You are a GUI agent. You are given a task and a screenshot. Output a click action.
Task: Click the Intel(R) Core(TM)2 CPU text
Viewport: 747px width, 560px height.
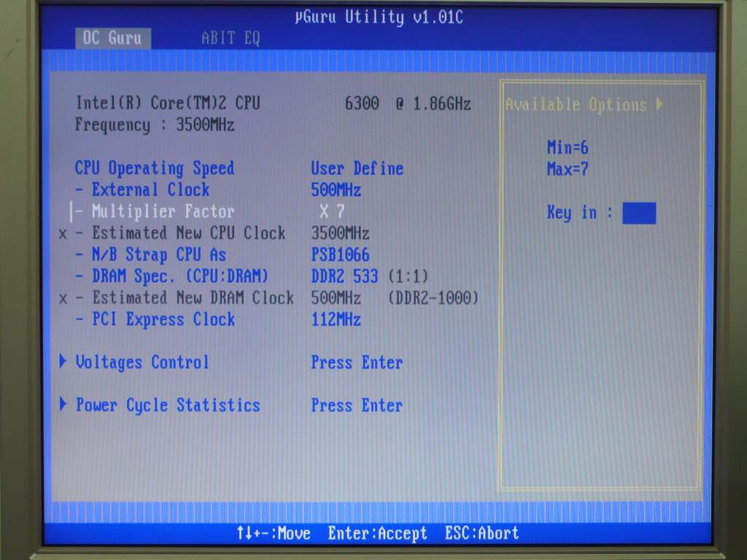(168, 103)
